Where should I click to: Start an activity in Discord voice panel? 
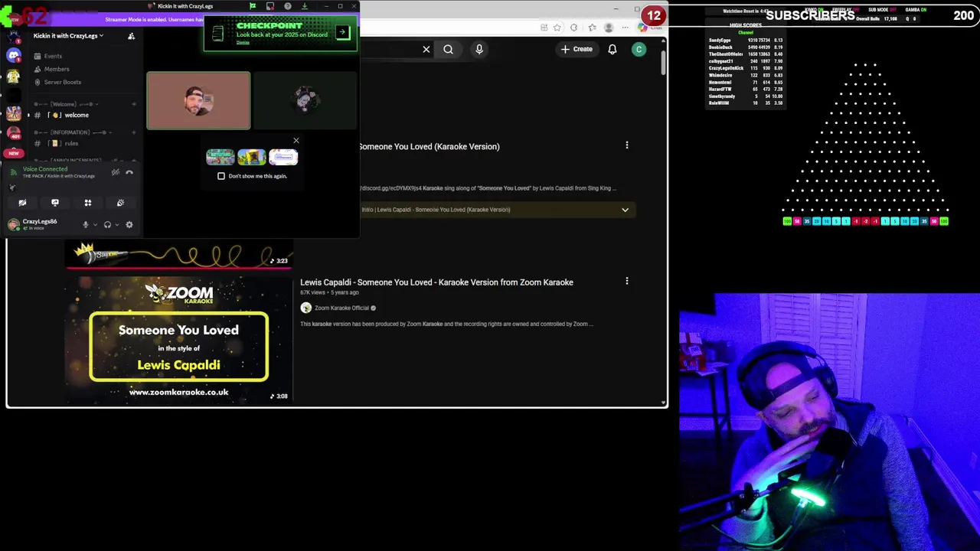click(x=88, y=203)
